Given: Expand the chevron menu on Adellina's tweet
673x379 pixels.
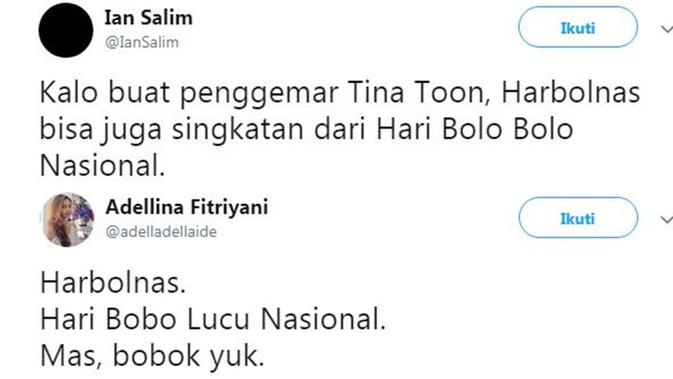Looking at the screenshot, I should point(667,220).
